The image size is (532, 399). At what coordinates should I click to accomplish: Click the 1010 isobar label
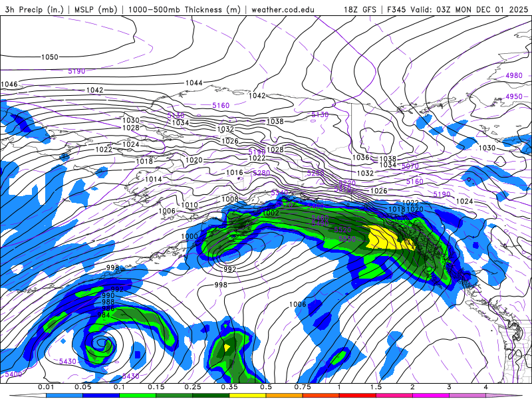[x=190, y=205]
